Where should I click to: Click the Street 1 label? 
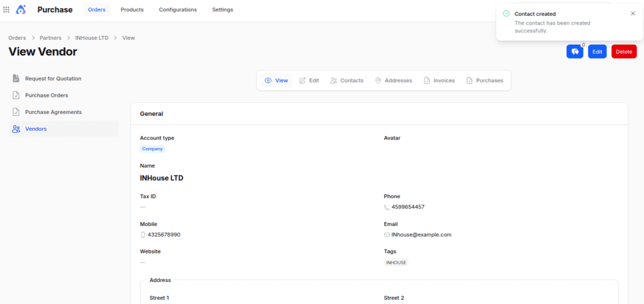159,298
